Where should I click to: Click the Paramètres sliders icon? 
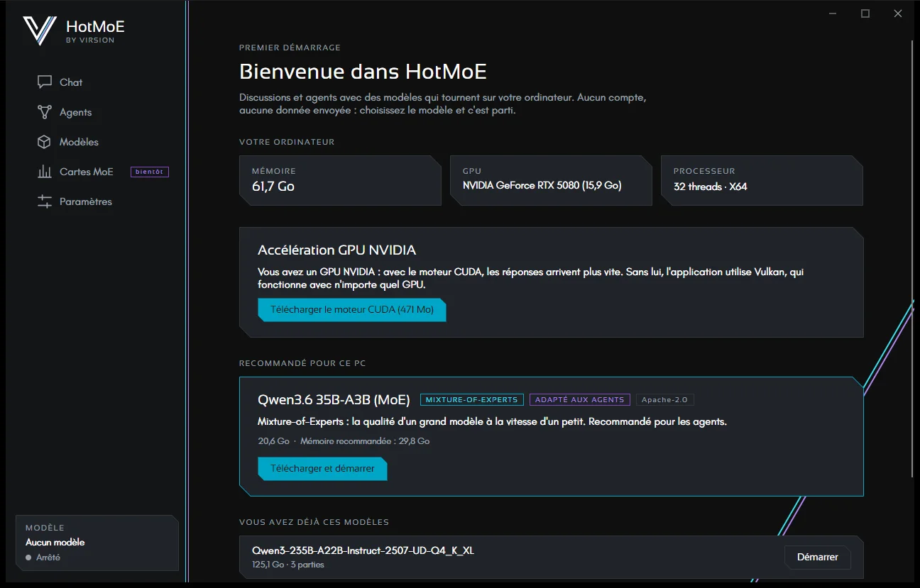pyautogui.click(x=45, y=201)
